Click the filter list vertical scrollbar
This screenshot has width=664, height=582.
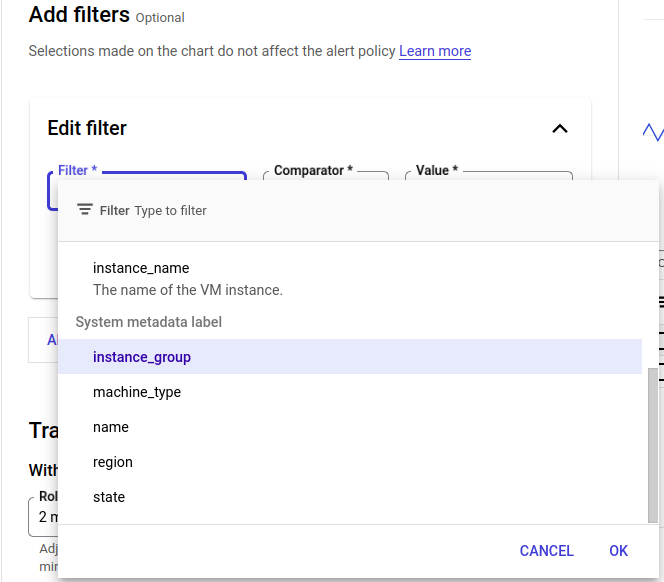pos(653,445)
